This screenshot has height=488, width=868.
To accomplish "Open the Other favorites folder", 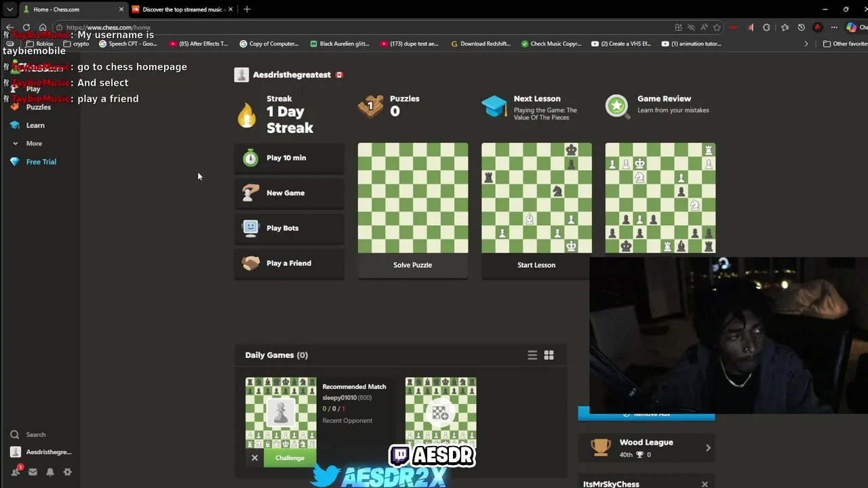I will point(845,44).
